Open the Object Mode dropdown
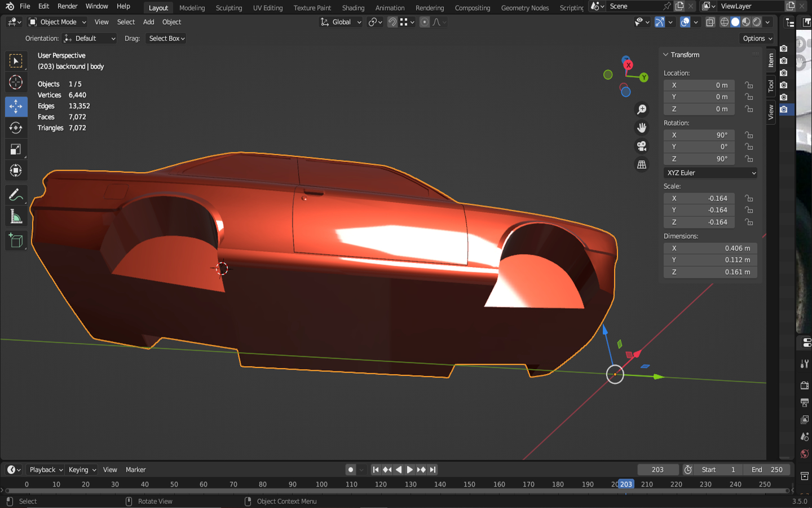 pyautogui.click(x=58, y=22)
